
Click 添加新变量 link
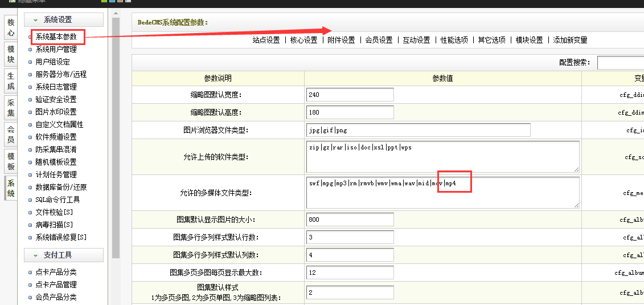click(570, 40)
